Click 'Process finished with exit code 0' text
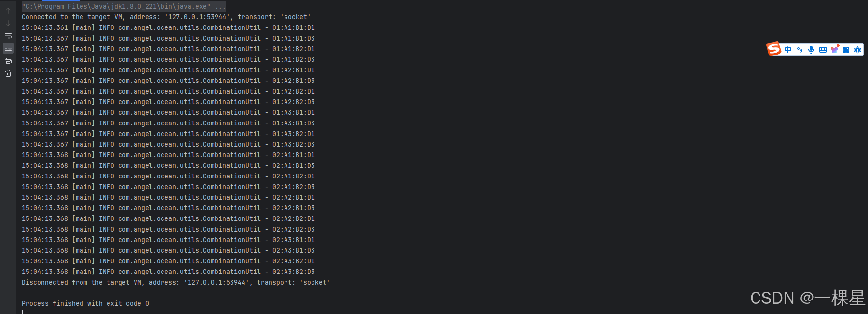 [x=85, y=304]
